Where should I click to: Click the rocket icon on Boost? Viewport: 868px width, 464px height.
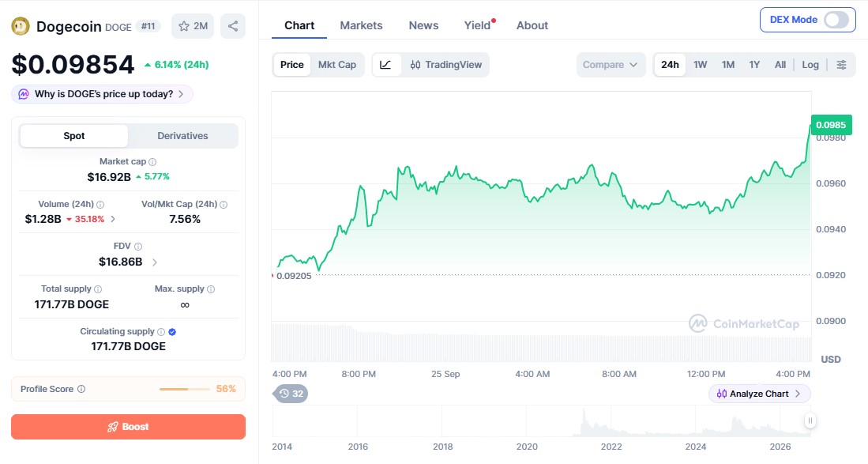(x=113, y=427)
